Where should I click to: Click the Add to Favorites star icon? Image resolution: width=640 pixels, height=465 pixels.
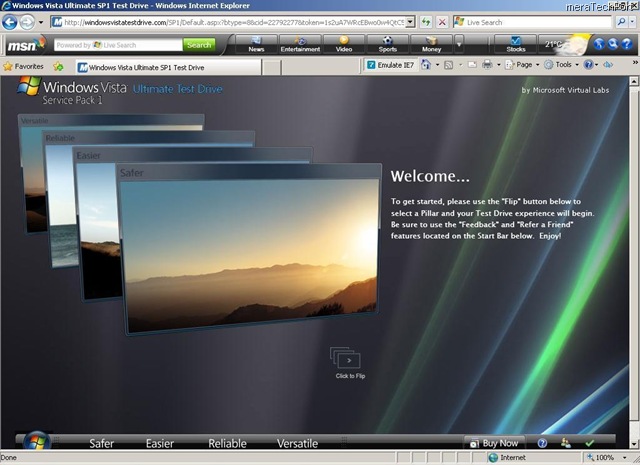tap(58, 66)
